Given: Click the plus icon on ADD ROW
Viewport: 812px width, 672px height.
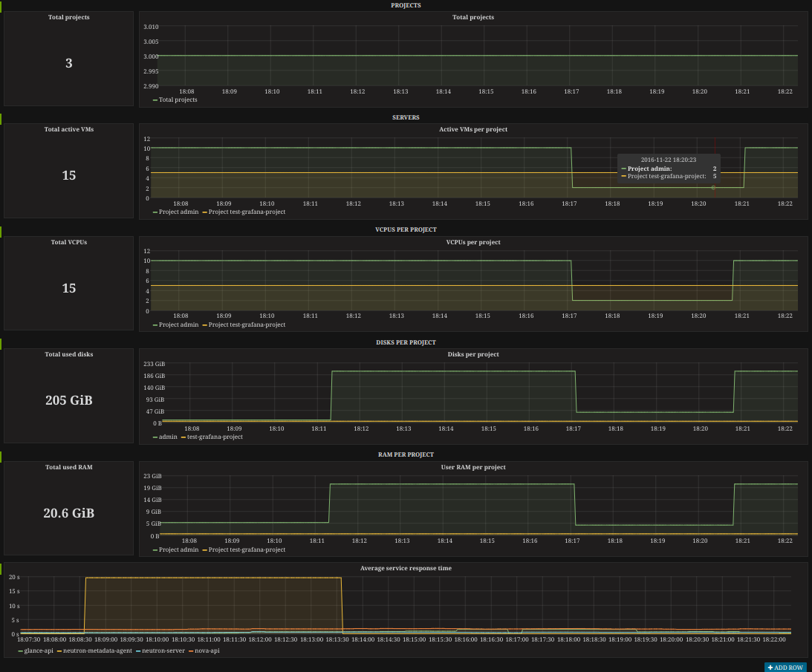Looking at the screenshot, I should (770, 668).
